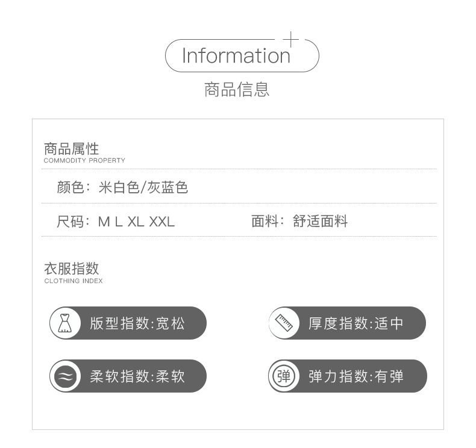Click the fabric value 舒适面料
476x448 pixels.
(x=321, y=221)
